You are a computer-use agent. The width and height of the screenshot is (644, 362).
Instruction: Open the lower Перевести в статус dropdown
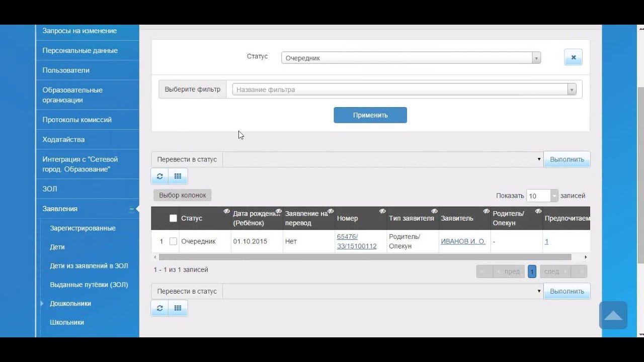(x=383, y=291)
